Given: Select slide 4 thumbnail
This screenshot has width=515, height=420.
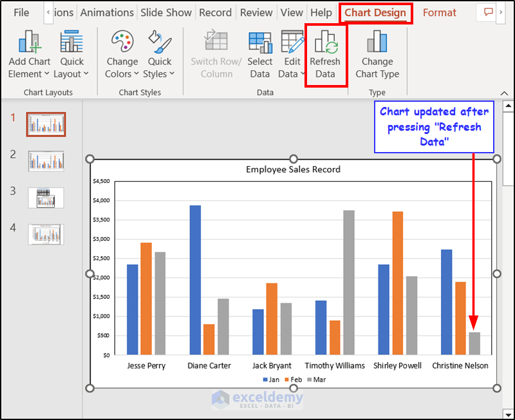Looking at the screenshot, I should [x=46, y=234].
